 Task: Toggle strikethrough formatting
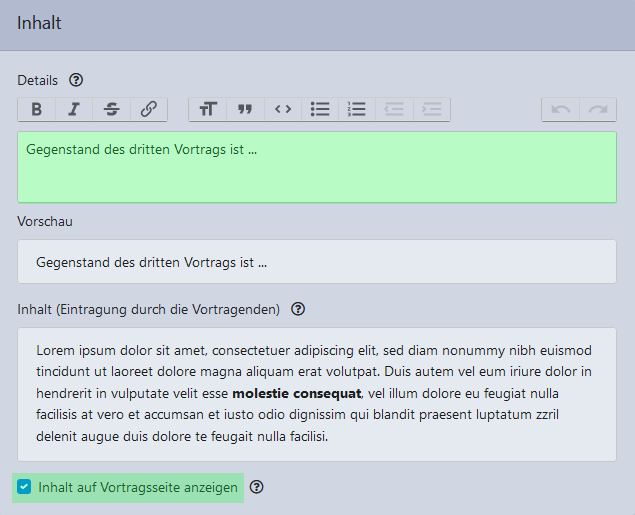point(111,109)
